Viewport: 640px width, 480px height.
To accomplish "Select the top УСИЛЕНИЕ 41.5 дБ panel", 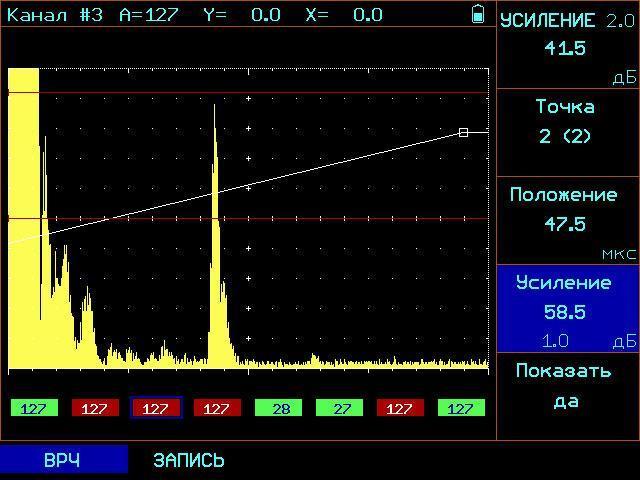I will point(567,47).
